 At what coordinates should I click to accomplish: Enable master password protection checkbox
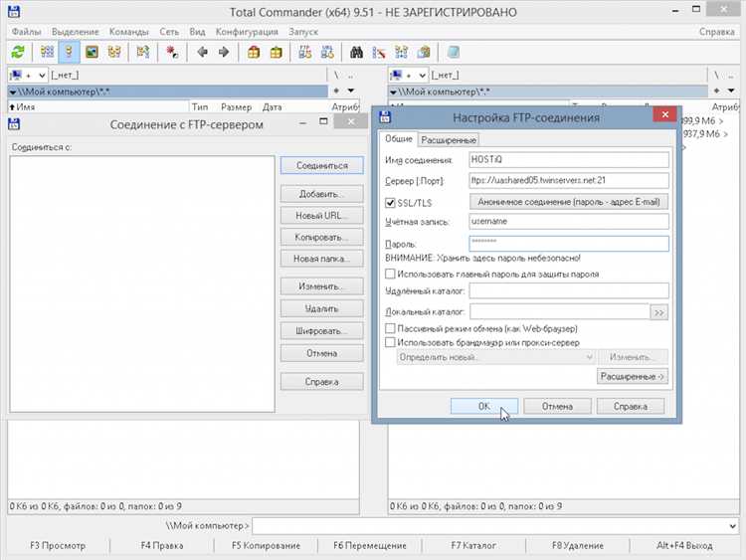tap(390, 274)
